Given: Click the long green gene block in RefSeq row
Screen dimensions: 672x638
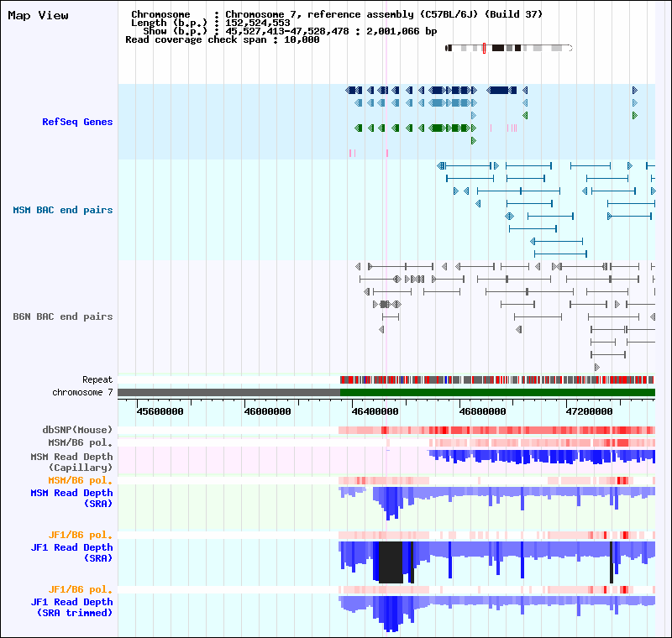Looking at the screenshot, I should (437, 128).
